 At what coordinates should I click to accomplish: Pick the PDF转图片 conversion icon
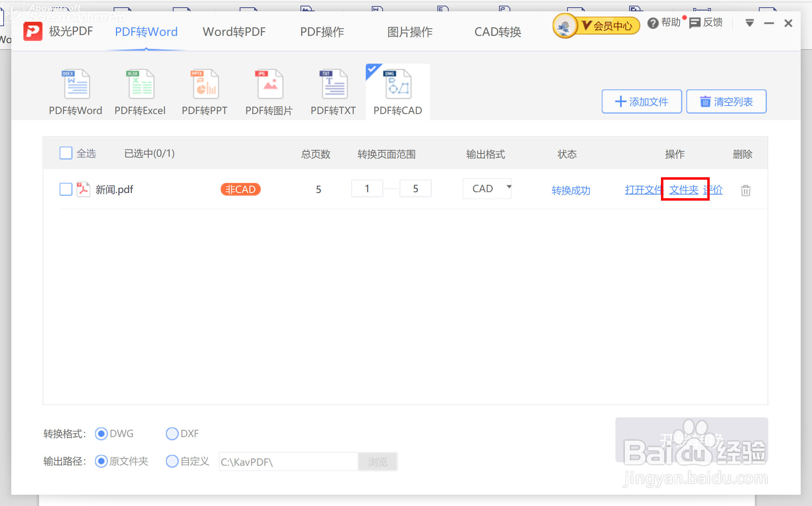270,84
